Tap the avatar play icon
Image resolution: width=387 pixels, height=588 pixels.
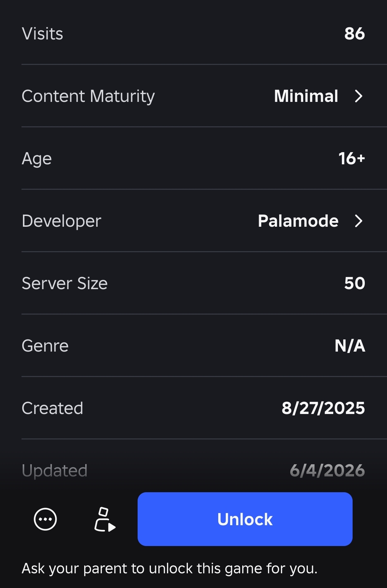[x=105, y=519]
